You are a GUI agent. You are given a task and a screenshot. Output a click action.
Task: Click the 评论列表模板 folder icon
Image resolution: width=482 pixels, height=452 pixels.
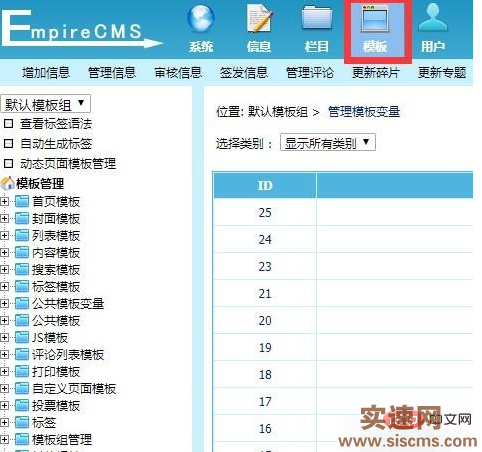[x=22, y=354]
